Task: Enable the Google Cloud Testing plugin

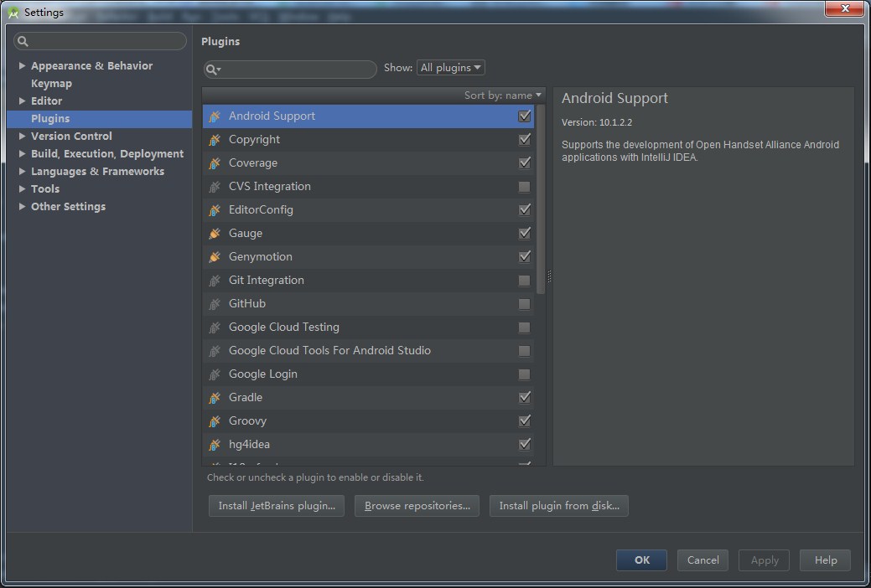Action: coord(525,327)
